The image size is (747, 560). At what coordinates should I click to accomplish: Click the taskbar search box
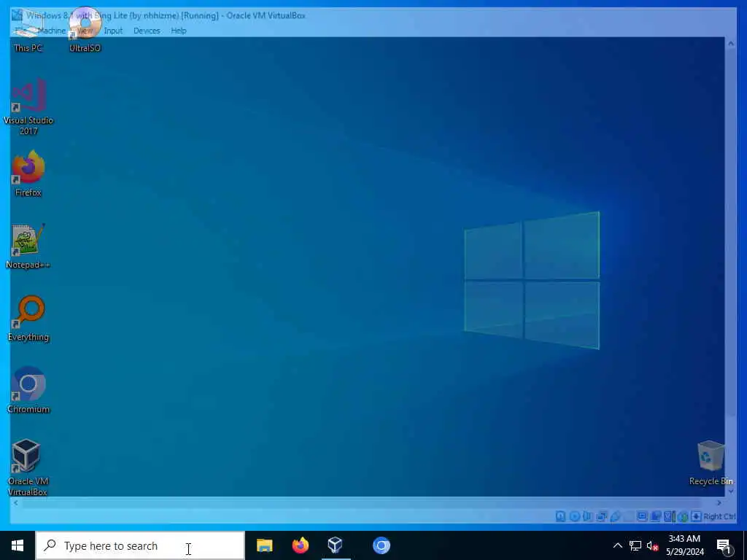pos(140,545)
